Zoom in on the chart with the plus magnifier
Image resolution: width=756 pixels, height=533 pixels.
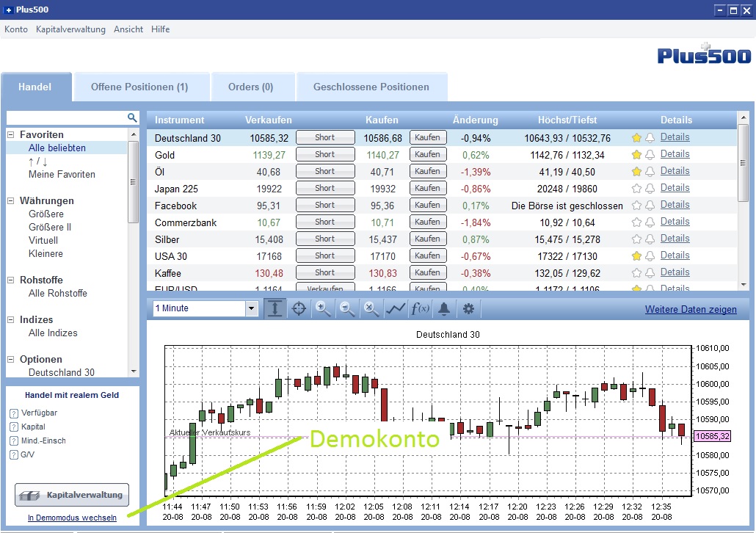[x=323, y=308]
